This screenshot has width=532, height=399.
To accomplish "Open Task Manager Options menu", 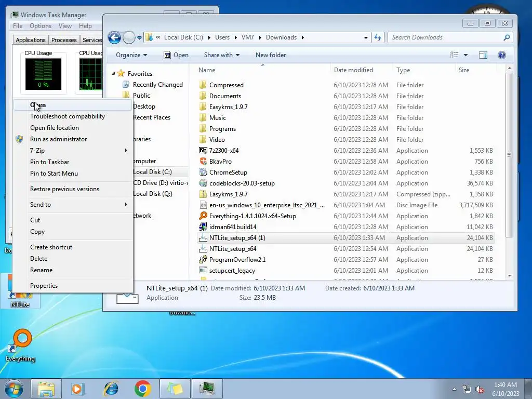I will (41, 26).
